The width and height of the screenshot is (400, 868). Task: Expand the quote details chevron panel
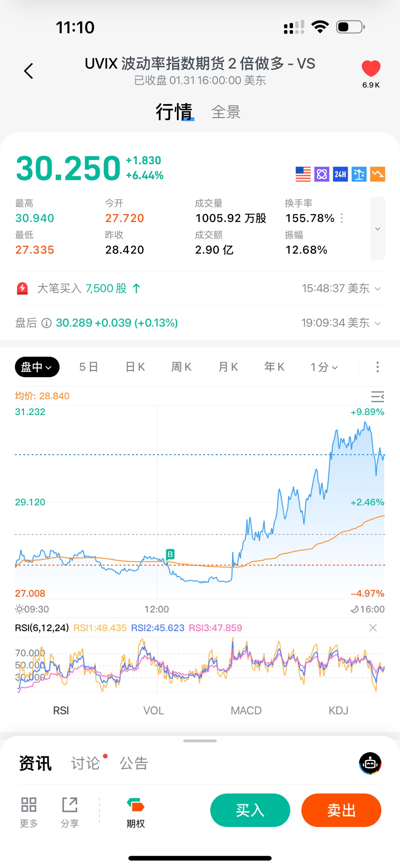(377, 229)
